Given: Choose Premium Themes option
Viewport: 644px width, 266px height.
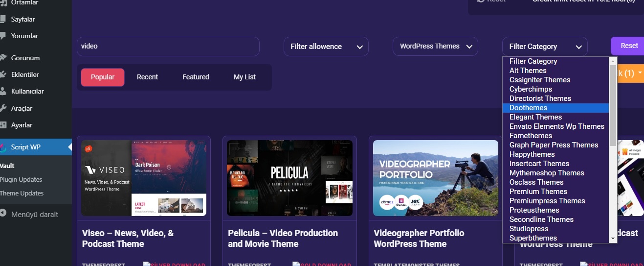Looking at the screenshot, I should [555, 192].
